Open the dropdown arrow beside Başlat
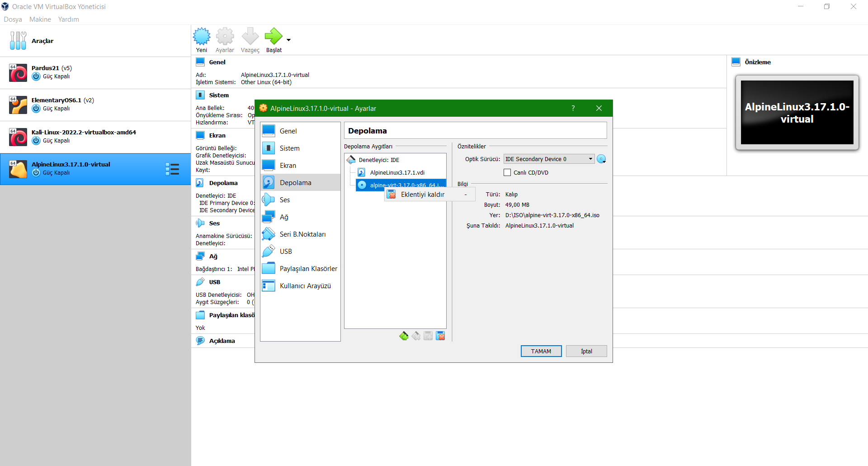 point(288,40)
